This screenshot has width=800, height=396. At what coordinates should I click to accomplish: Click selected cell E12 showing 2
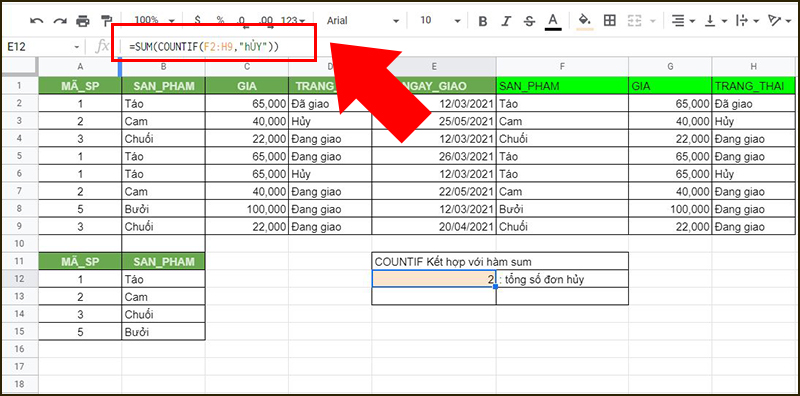[434, 279]
